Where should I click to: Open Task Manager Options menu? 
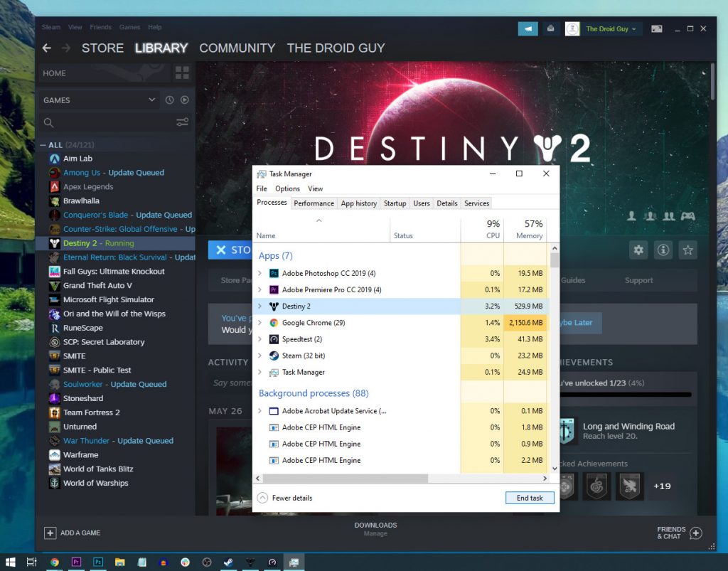point(287,188)
